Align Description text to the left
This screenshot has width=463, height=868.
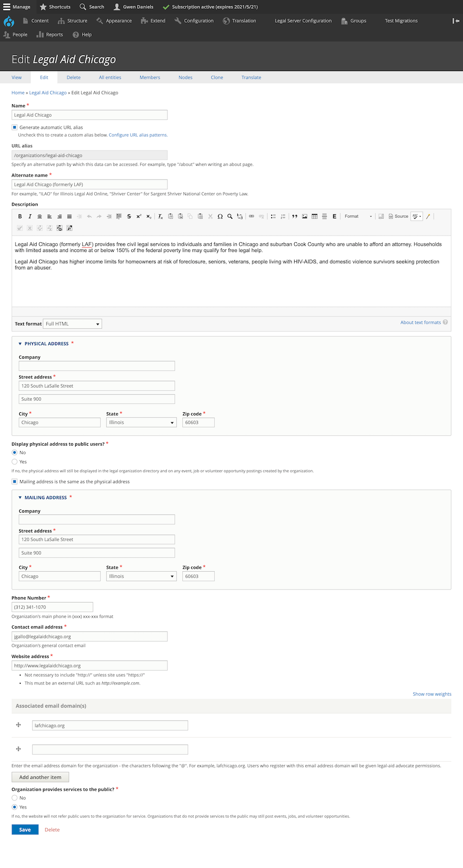(49, 216)
